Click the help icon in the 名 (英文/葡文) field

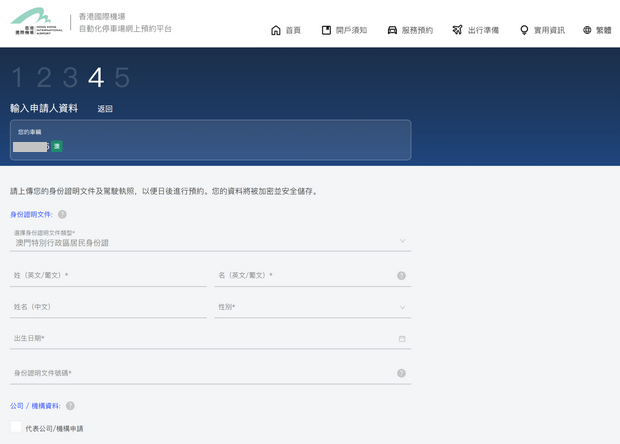(x=401, y=275)
